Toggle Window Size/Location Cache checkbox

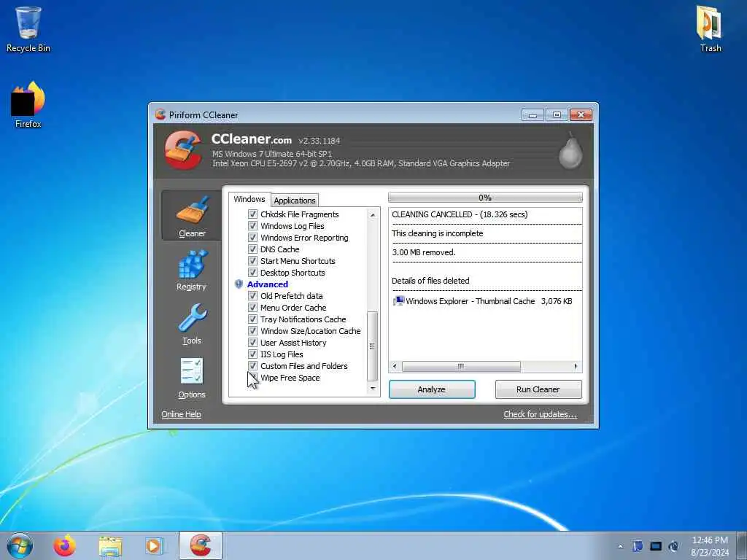[x=252, y=331]
